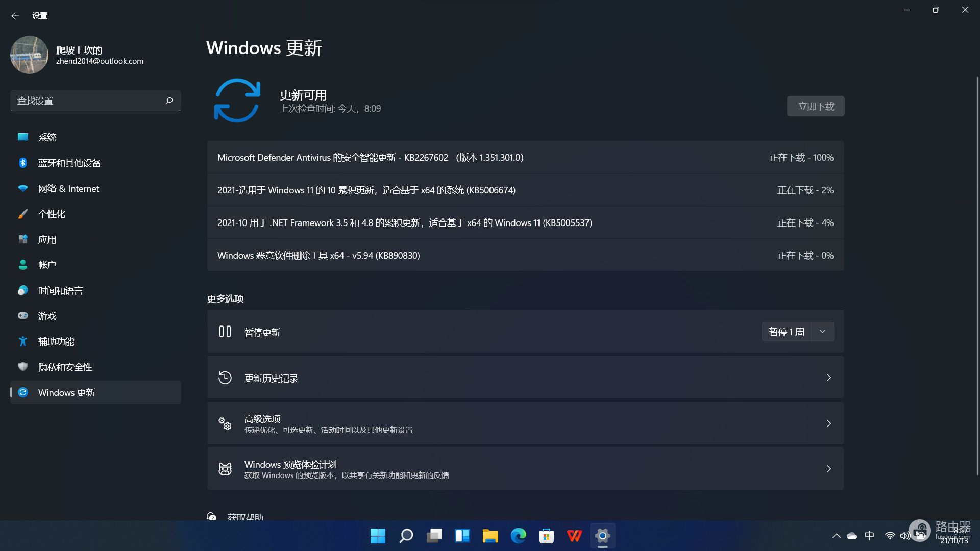Select 游戏 in the sidebar
The width and height of the screenshot is (980, 551).
[x=95, y=316]
